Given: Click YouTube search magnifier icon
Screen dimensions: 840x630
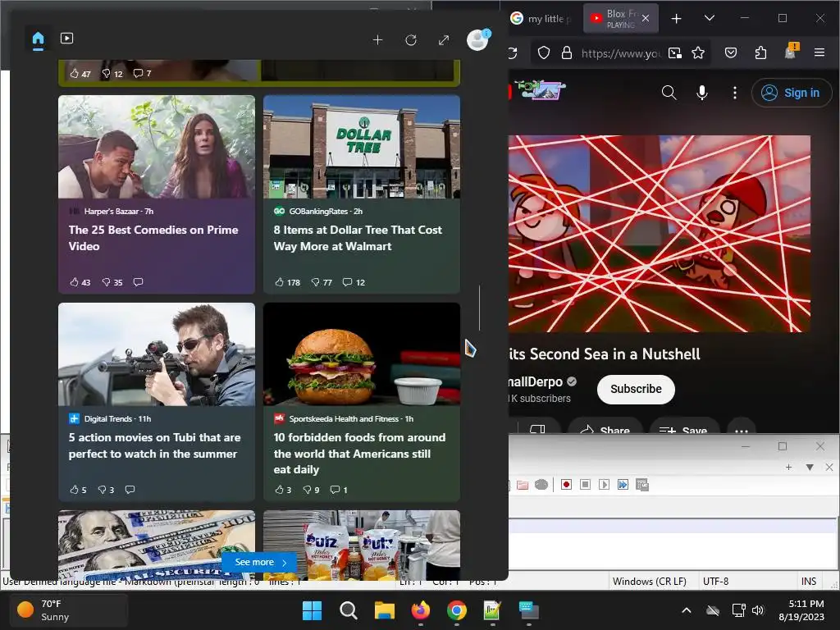Looking at the screenshot, I should [x=669, y=93].
